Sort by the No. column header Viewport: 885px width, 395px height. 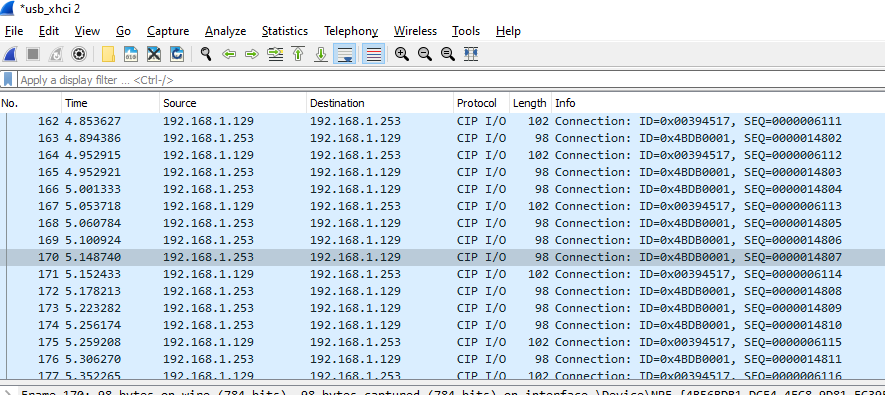point(30,103)
